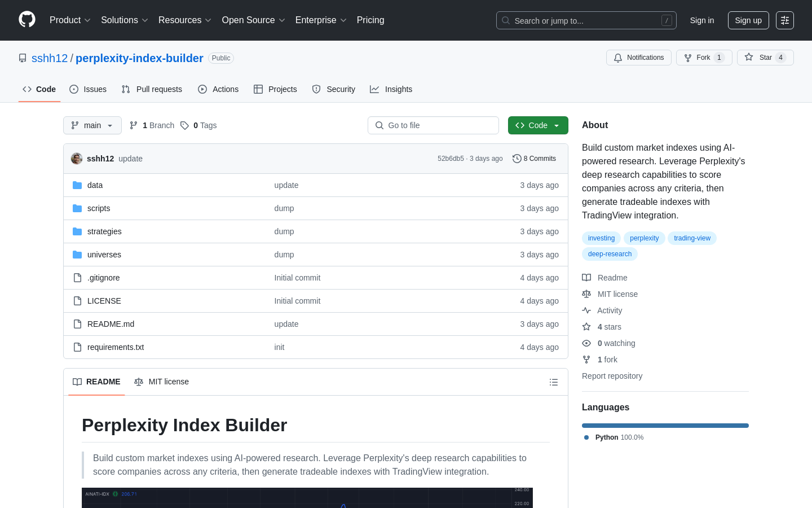Screen dimensions: 812x508
Task: Click the Sign in link
Action: (x=702, y=20)
